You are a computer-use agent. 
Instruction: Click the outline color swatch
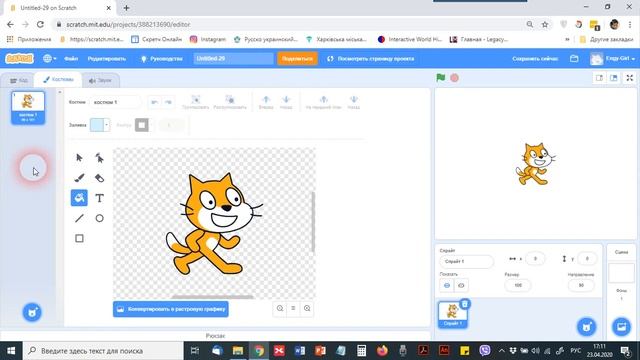coord(142,125)
